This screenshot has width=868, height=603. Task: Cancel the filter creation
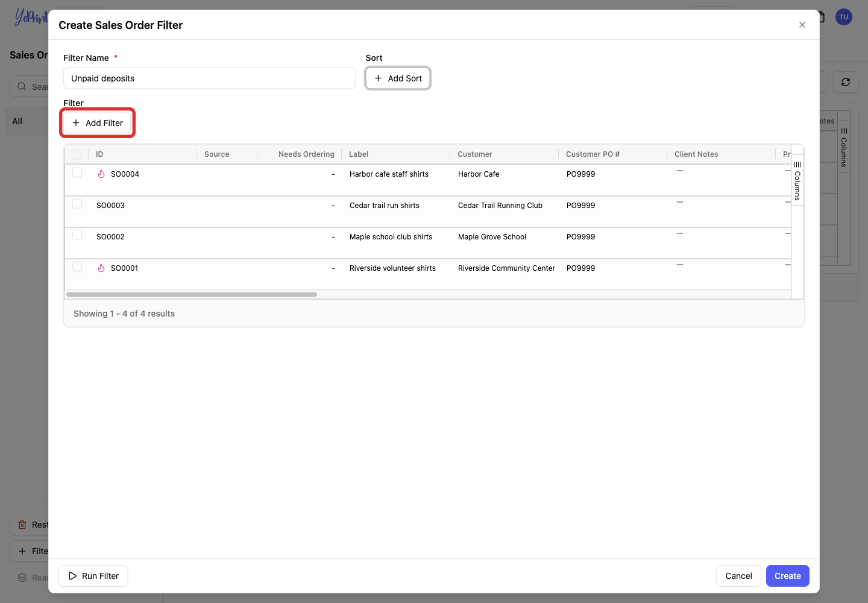tap(738, 576)
